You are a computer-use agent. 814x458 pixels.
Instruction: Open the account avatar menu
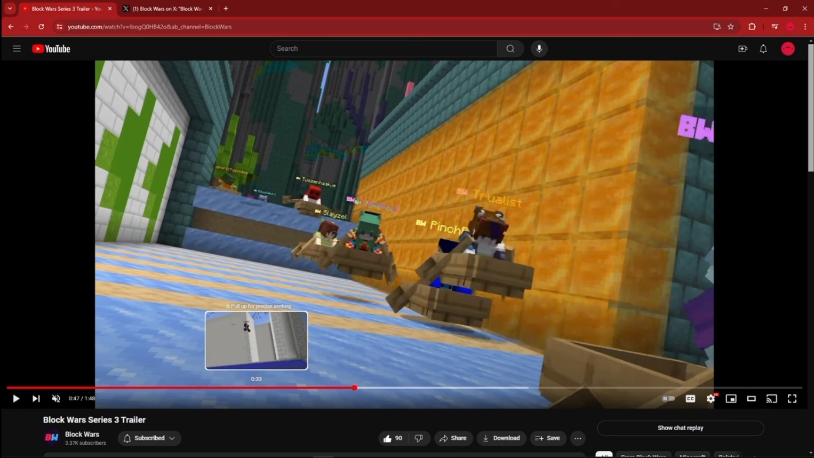[x=788, y=49]
